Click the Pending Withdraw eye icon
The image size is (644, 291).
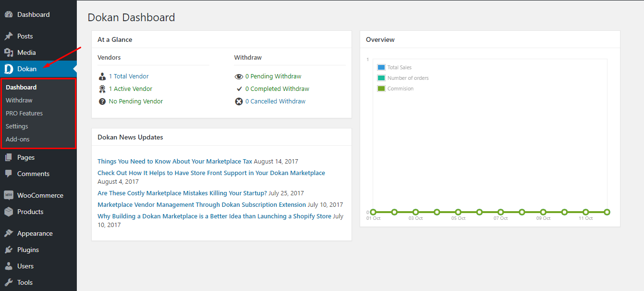click(239, 76)
